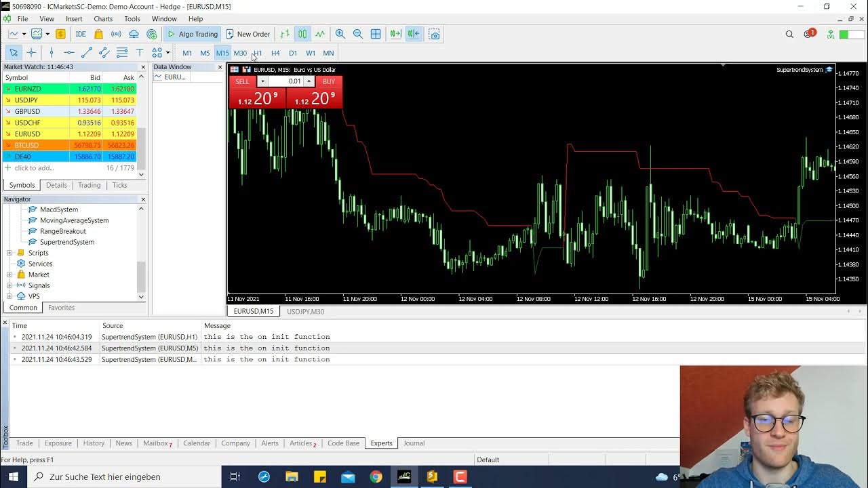868x488 pixels.
Task: Open the VPS cloud toolbar icon
Action: 134,34
